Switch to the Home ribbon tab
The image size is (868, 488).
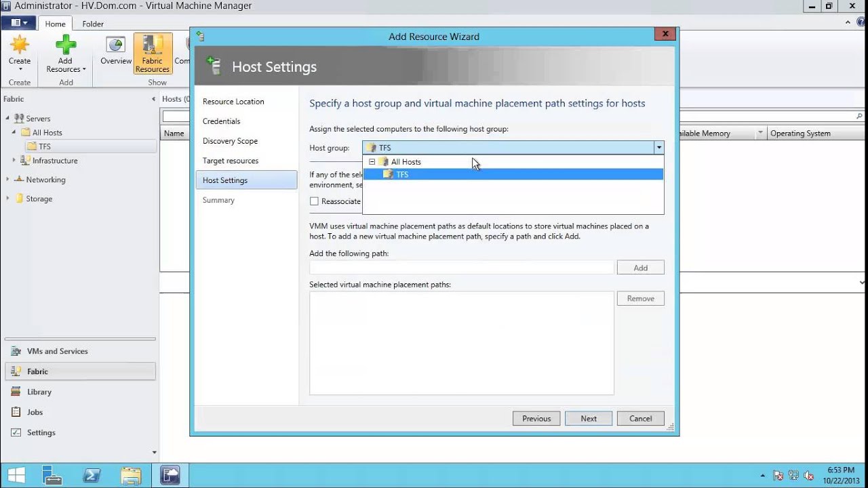pos(56,24)
